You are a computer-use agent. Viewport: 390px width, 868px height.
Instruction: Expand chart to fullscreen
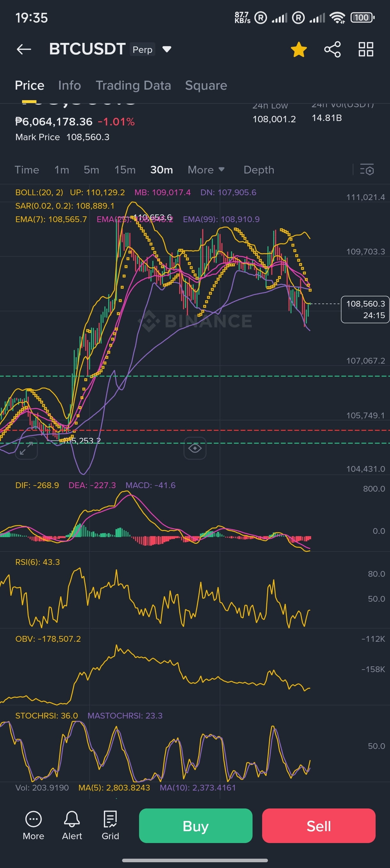(26, 448)
